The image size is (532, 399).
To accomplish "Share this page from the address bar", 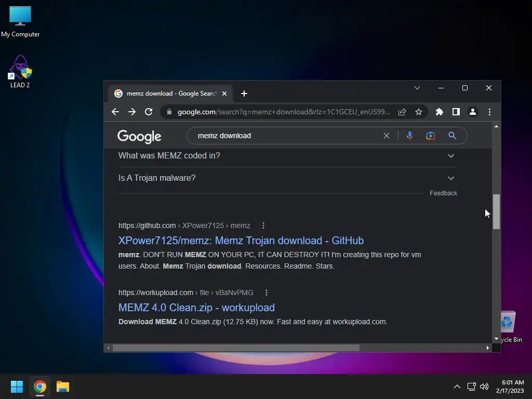I will 402,112.
